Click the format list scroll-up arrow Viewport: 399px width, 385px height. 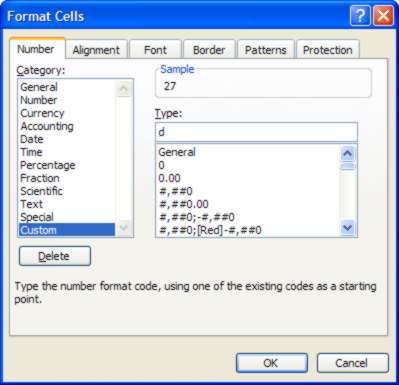click(x=348, y=153)
